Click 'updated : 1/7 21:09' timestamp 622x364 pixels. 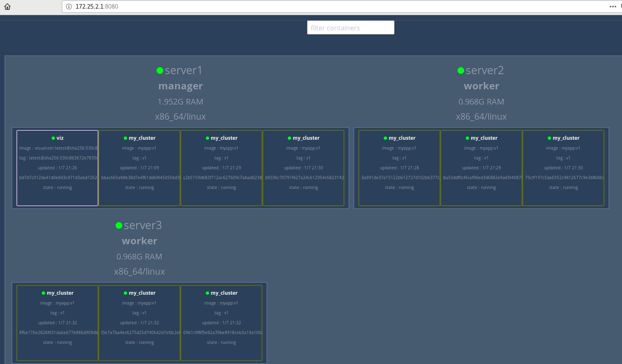click(139, 168)
